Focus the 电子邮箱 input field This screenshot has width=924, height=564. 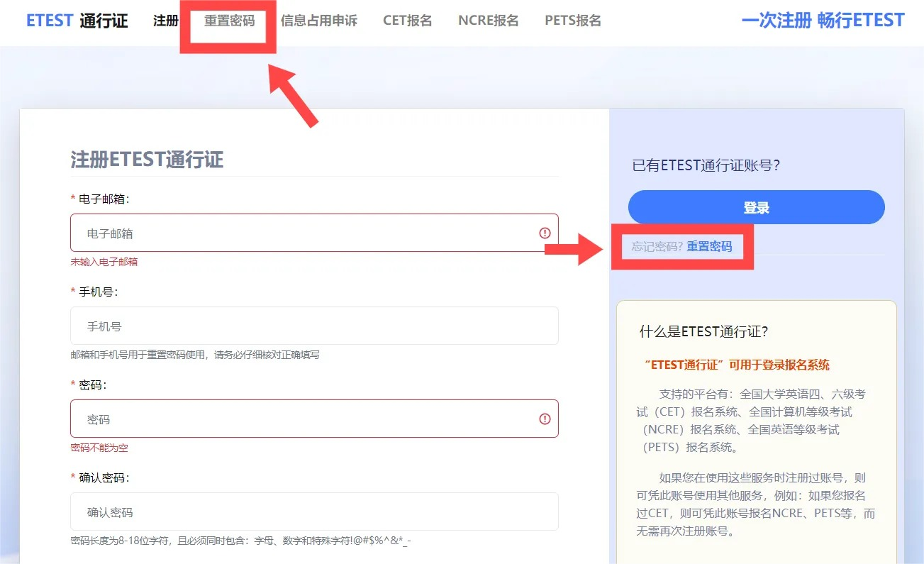coord(314,233)
